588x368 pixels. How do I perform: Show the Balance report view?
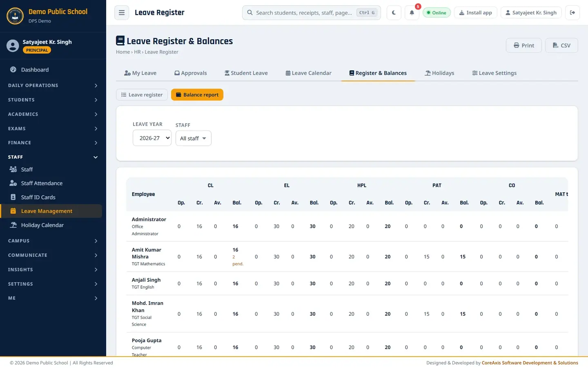click(197, 95)
